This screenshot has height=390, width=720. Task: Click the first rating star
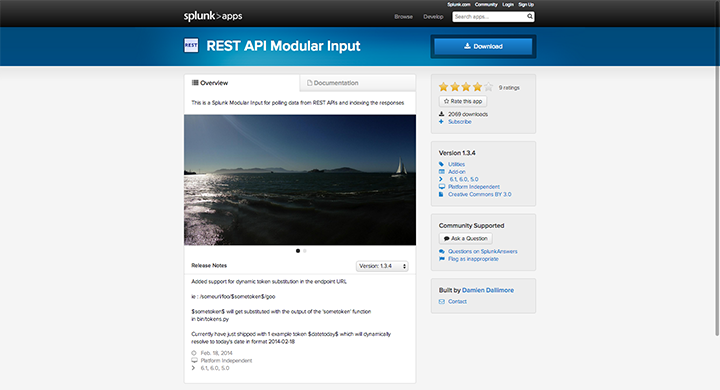[x=443, y=87]
